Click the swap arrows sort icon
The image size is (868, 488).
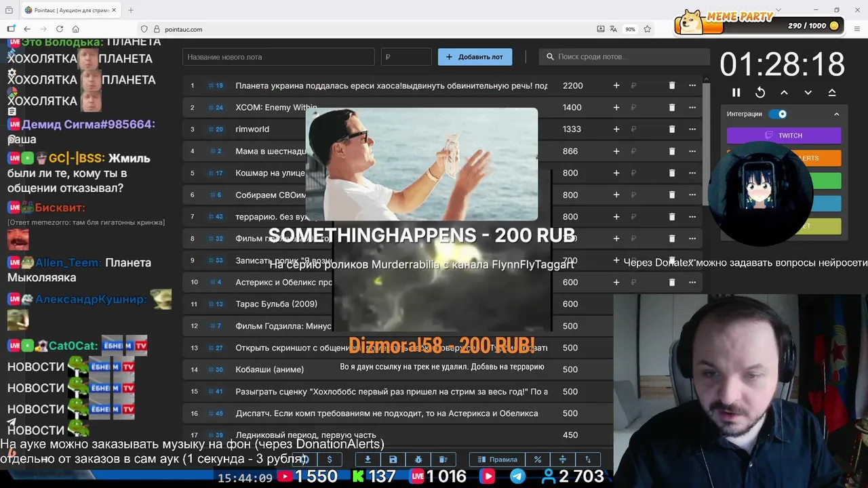pyautogui.click(x=587, y=459)
